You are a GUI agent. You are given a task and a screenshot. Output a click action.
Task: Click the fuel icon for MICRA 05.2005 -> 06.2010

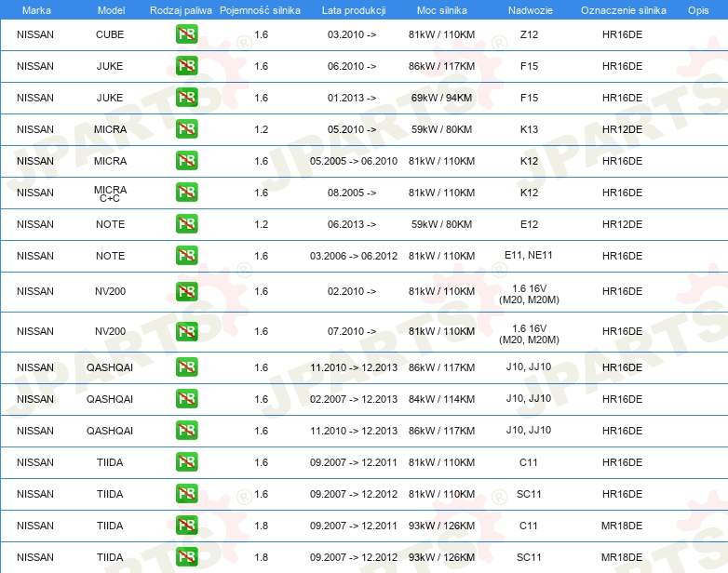tap(186, 161)
